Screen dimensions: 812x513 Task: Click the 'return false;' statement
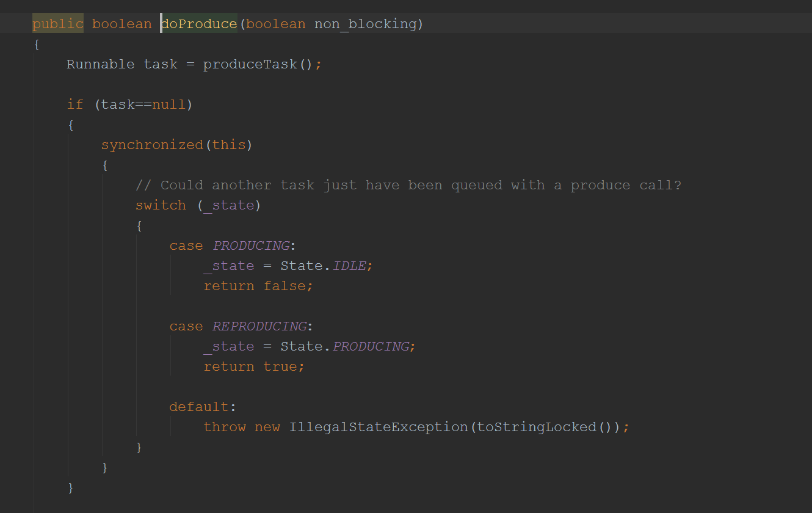[258, 286]
